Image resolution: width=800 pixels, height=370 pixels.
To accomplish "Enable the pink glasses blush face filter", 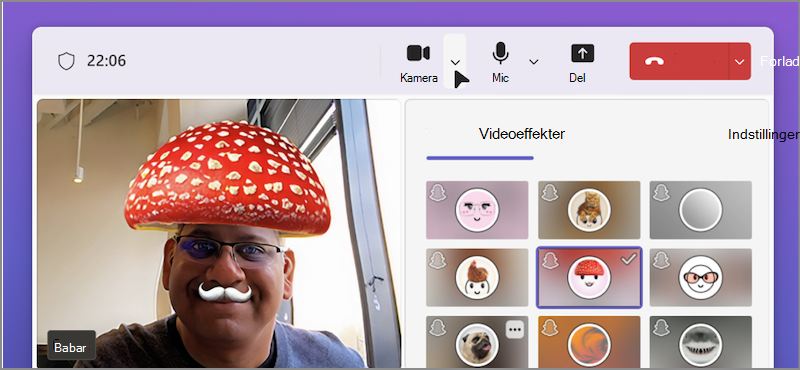I will pos(477,210).
